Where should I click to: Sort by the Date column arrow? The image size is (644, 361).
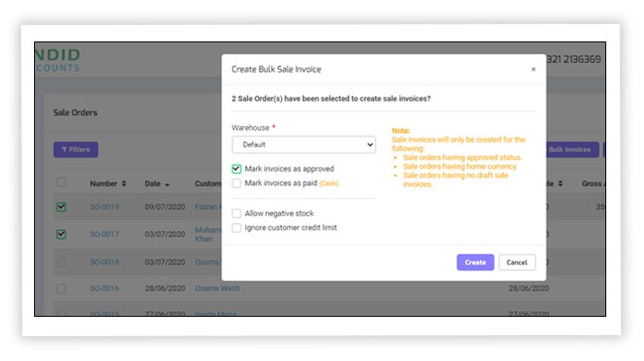tap(167, 185)
